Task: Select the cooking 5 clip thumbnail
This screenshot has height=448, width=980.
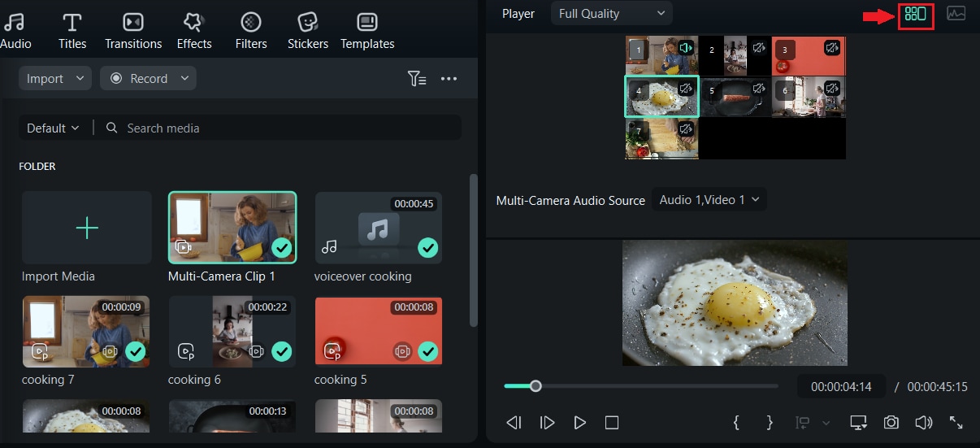Action: [x=379, y=331]
